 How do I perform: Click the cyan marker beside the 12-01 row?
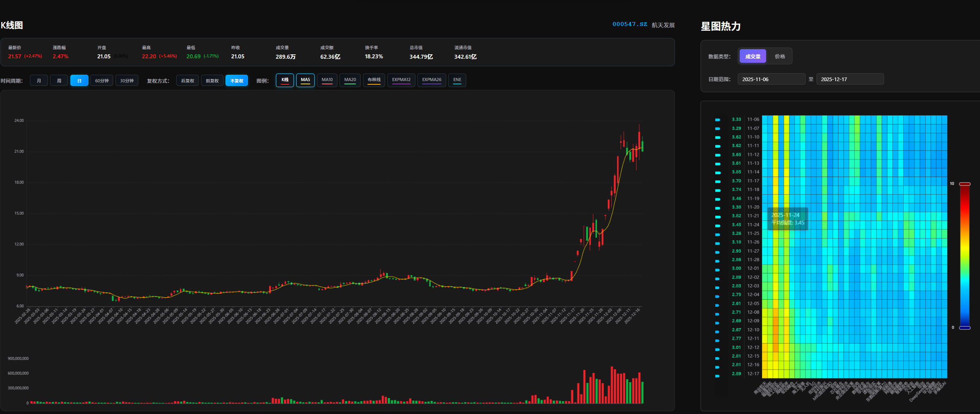click(718, 270)
